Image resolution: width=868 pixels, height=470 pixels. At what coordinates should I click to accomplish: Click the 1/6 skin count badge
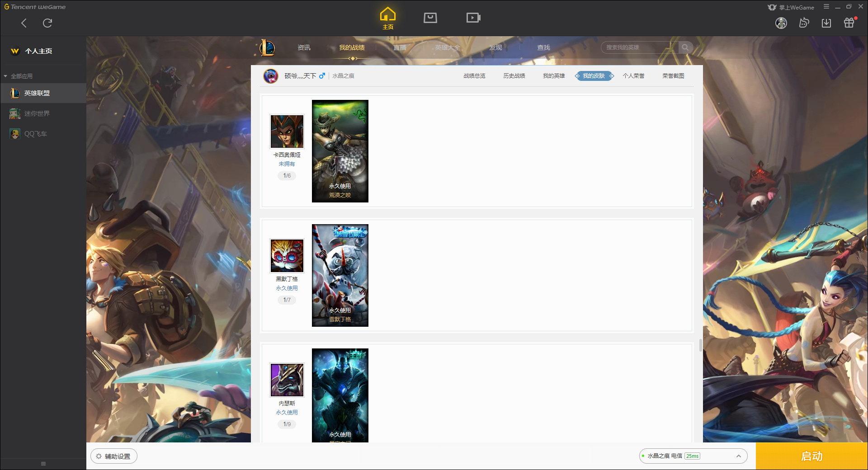pyautogui.click(x=287, y=176)
